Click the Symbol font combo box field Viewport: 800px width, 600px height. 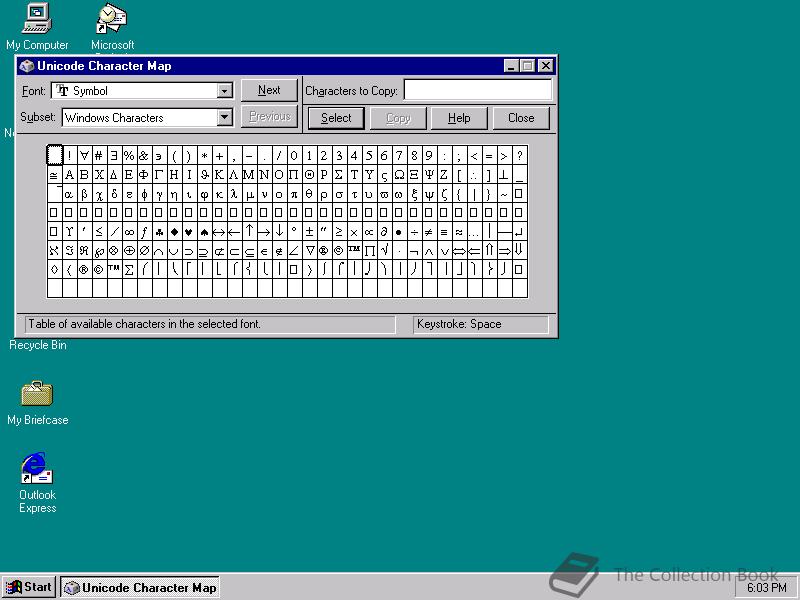coord(142,91)
